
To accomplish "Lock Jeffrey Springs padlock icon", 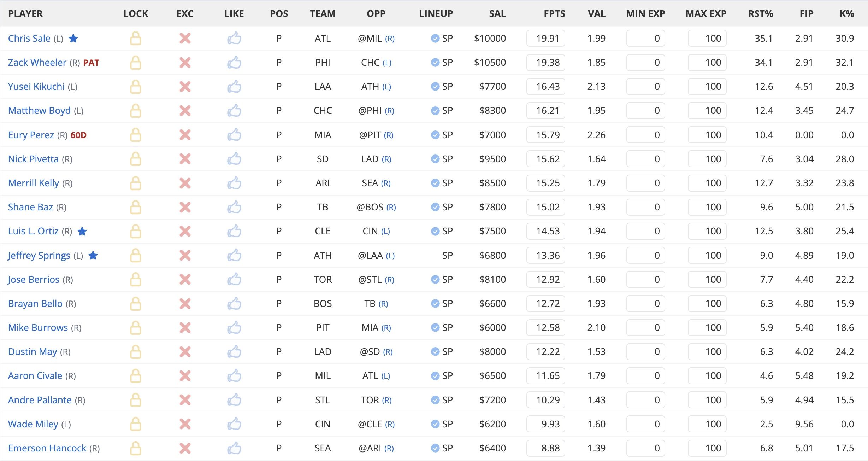I will (x=136, y=255).
